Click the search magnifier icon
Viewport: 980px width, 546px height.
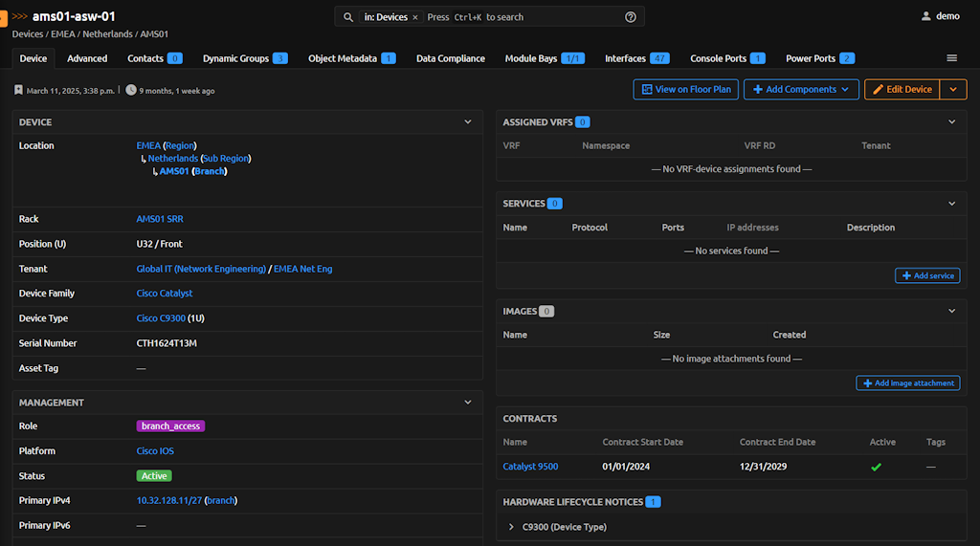pyautogui.click(x=349, y=17)
